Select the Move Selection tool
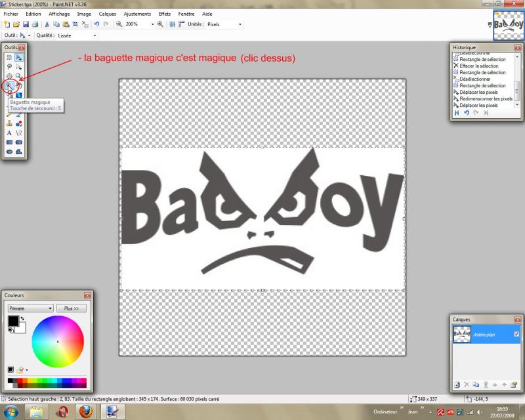 pos(19,67)
